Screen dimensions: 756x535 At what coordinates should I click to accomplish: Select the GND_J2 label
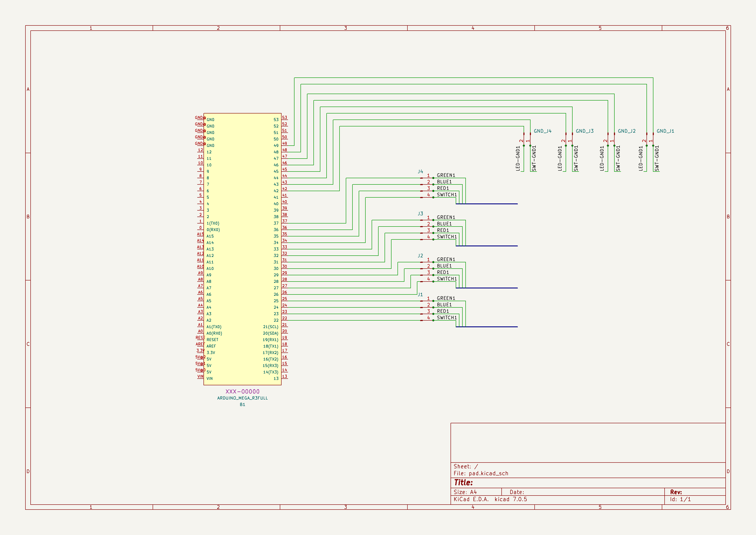[x=627, y=131]
